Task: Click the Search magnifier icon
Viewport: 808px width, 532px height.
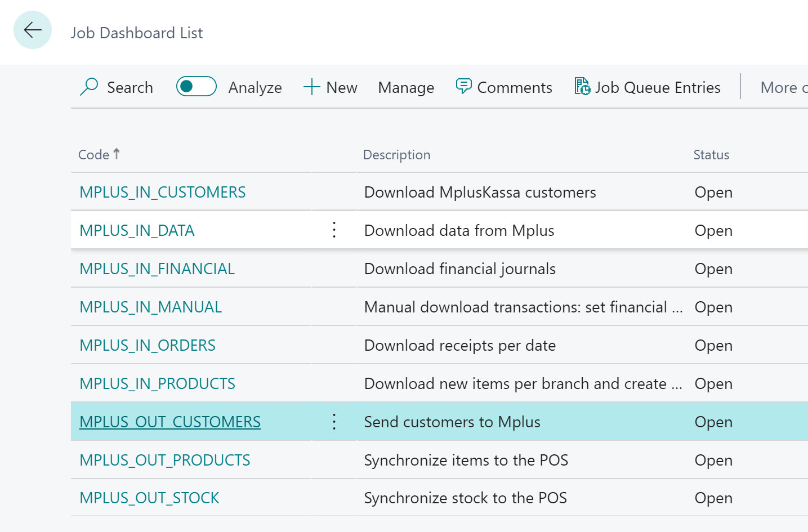Action: pyautogui.click(x=89, y=87)
